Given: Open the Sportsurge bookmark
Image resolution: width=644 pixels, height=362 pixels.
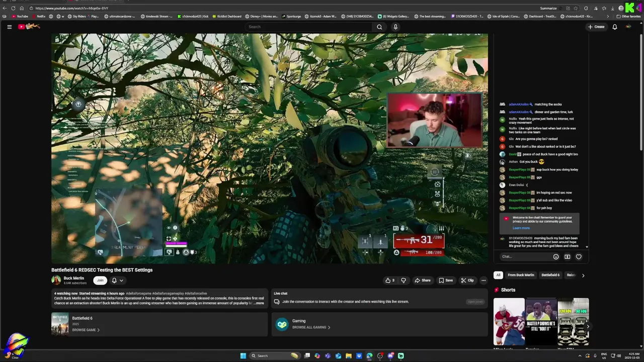Looking at the screenshot, I should 291,16.
